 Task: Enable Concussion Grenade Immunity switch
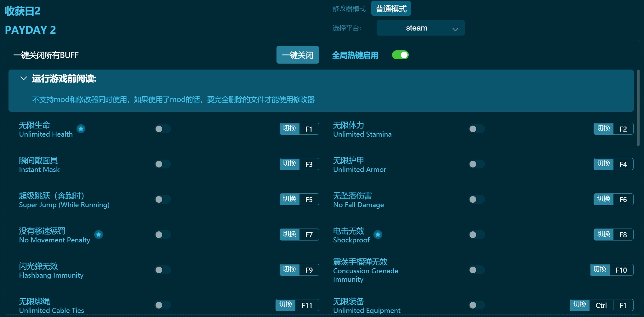[476, 270]
